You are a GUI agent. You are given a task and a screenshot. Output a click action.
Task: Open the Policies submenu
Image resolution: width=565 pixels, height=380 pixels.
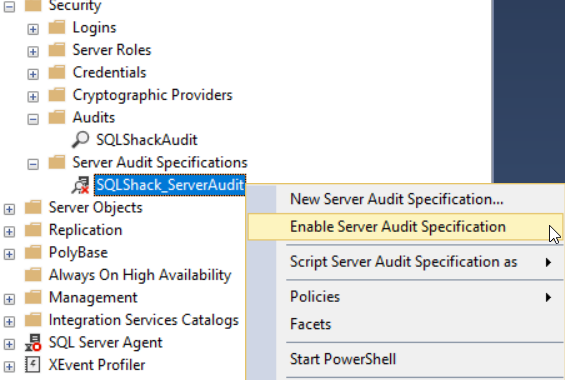tap(405, 297)
